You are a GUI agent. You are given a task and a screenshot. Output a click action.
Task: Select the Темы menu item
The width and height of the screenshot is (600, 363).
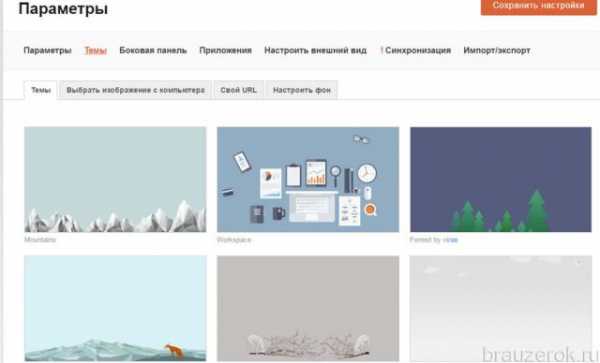tap(95, 50)
